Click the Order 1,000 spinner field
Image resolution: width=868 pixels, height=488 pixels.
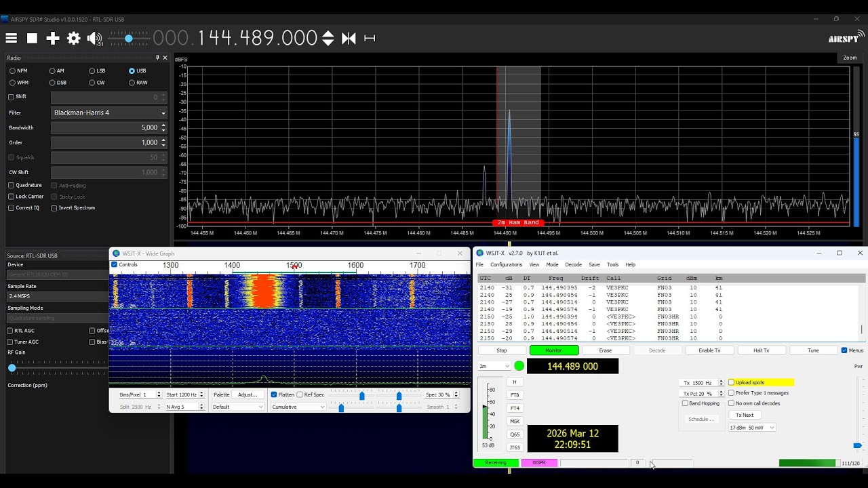click(108, 142)
